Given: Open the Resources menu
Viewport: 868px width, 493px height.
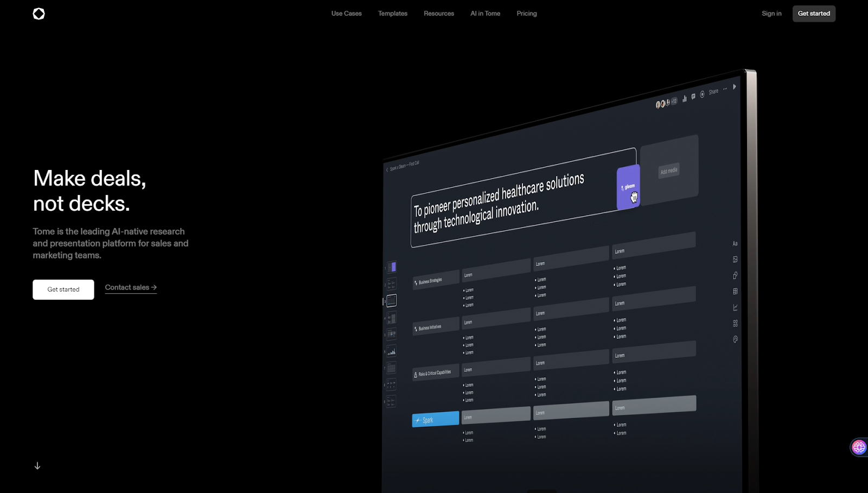Looking at the screenshot, I should [x=439, y=14].
